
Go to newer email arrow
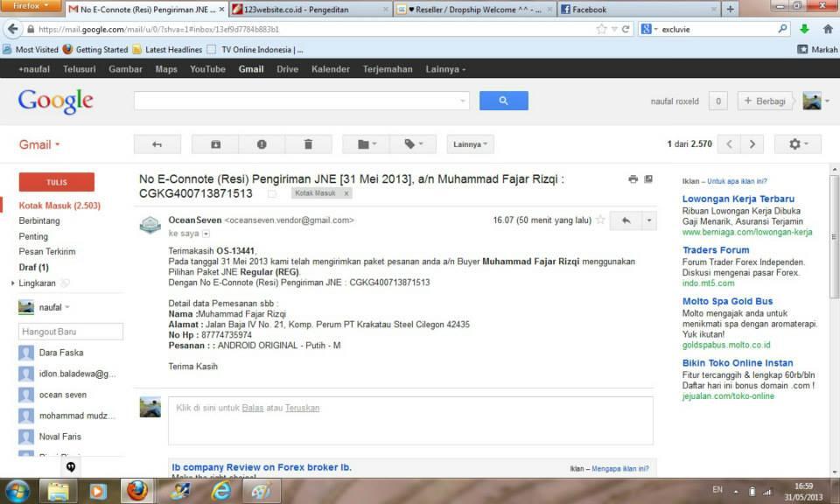coord(729,144)
